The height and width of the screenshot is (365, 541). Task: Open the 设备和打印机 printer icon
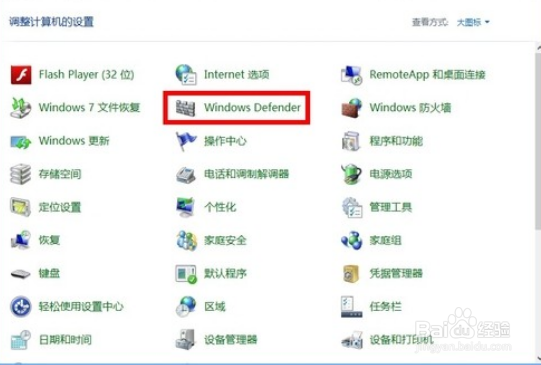pos(352,340)
